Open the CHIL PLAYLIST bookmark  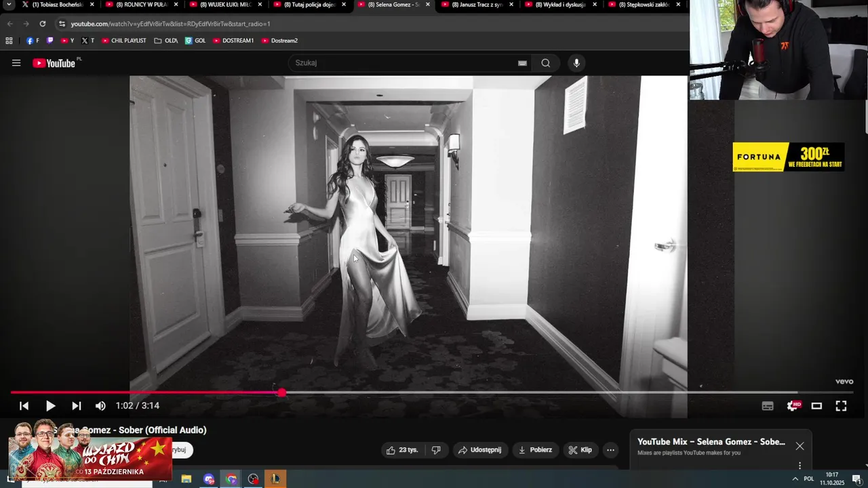(123, 41)
